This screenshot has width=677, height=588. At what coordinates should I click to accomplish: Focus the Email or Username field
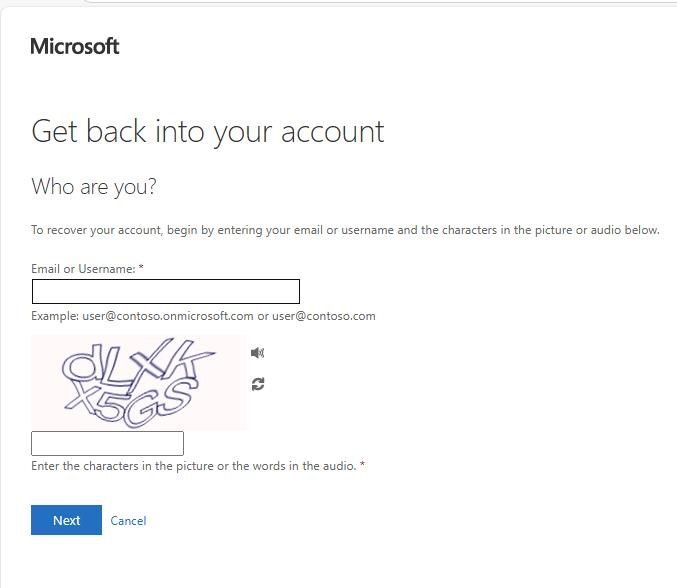click(166, 291)
